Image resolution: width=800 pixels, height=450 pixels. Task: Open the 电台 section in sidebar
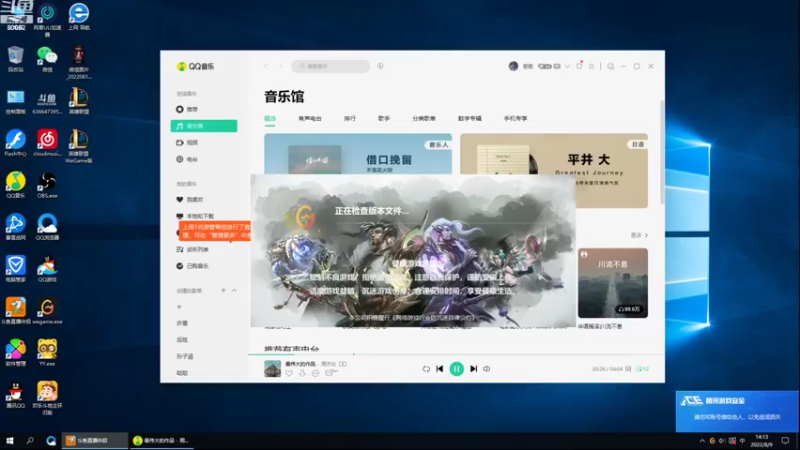click(187, 159)
